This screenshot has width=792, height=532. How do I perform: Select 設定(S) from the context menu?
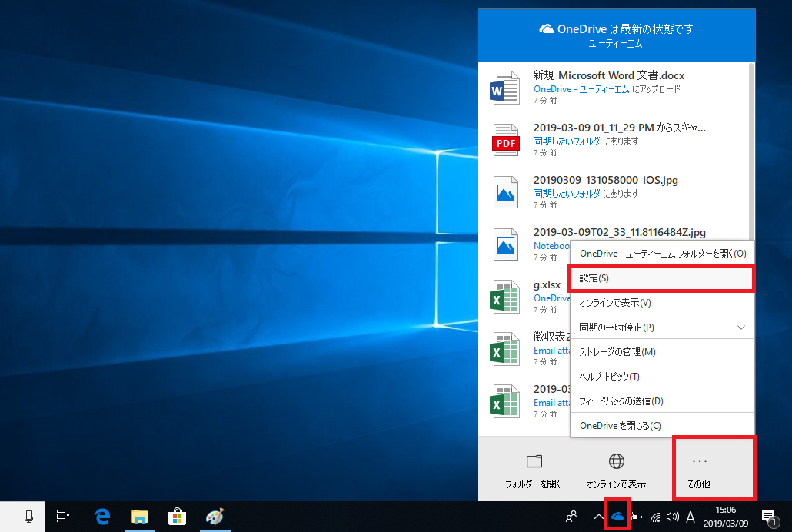tap(662, 278)
